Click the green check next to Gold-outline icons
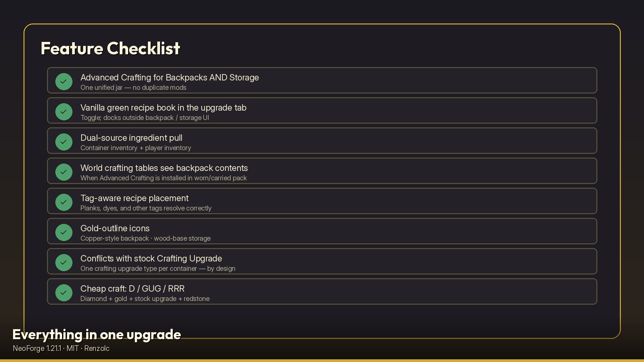644x362 pixels. 64,232
